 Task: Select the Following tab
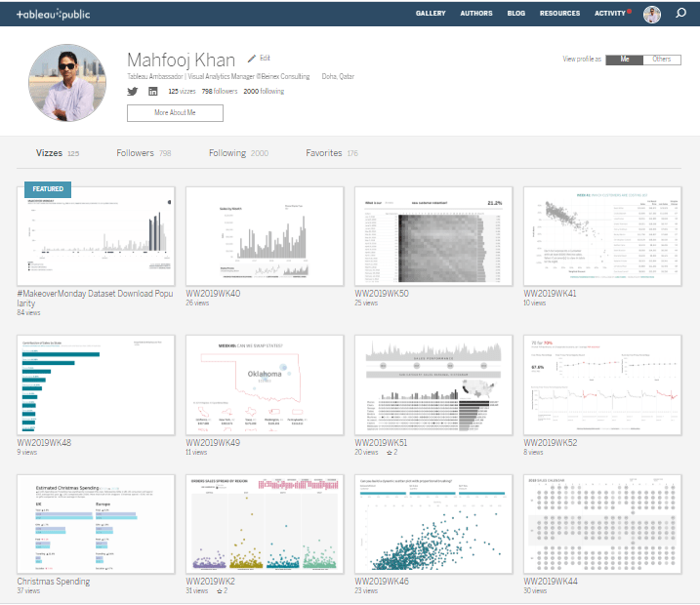[238, 153]
